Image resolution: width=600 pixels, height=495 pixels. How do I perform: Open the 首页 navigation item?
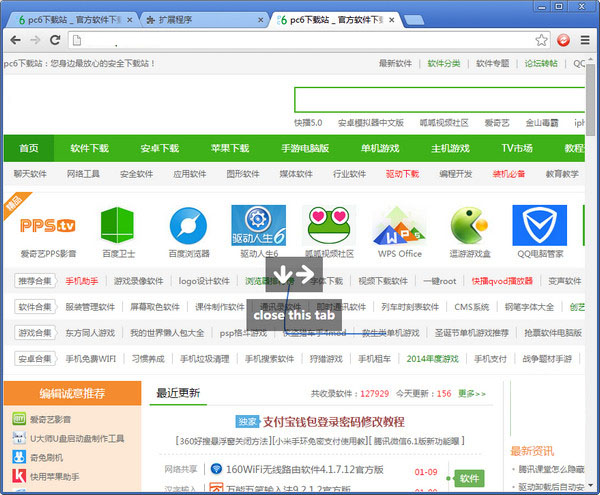coord(29,148)
